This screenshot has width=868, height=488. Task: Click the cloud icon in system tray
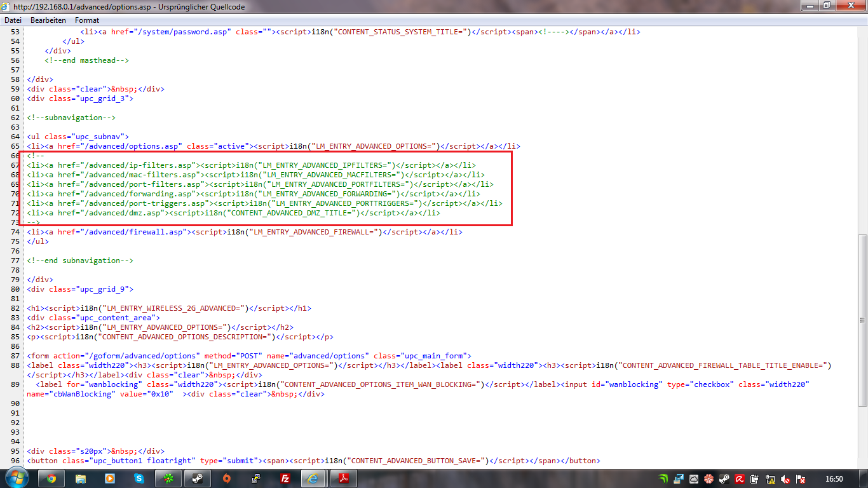[694, 479]
